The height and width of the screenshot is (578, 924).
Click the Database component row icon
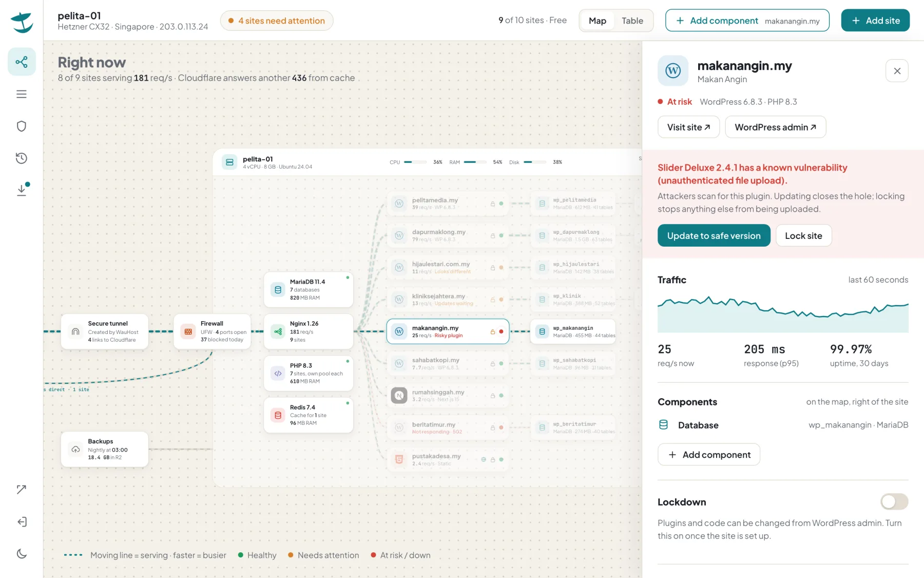(663, 425)
